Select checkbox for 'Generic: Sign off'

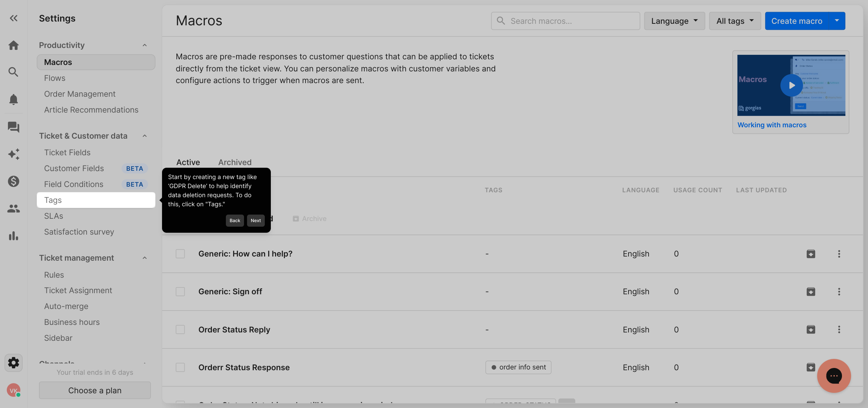pos(180,292)
